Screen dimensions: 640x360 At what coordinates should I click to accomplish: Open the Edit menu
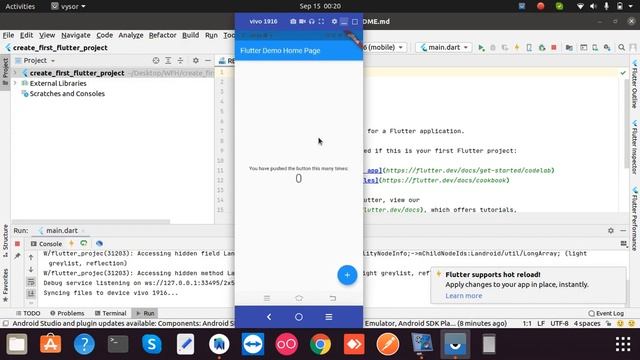click(27, 35)
